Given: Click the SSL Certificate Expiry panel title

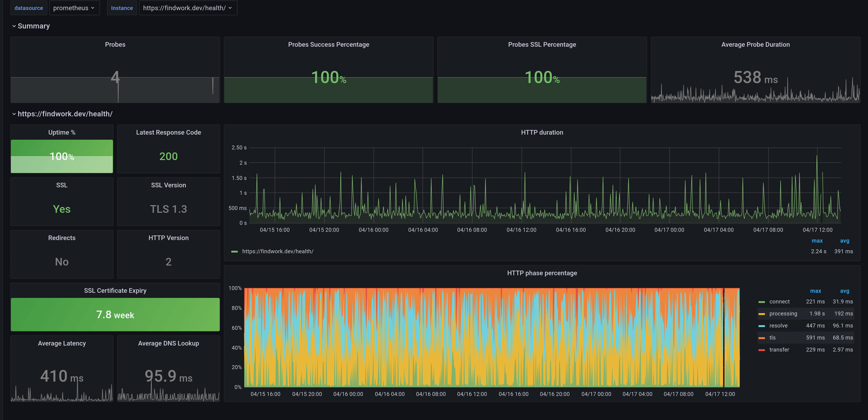Looking at the screenshot, I should 115,291.
